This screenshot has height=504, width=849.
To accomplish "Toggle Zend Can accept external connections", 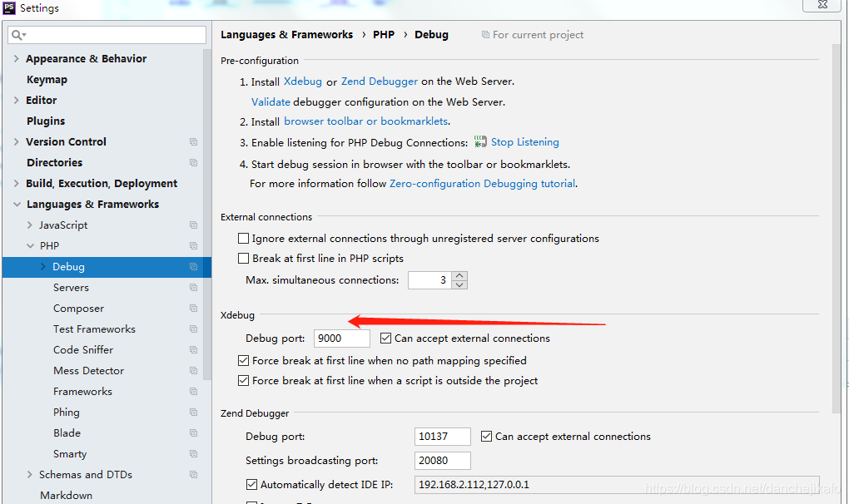I will (486, 437).
